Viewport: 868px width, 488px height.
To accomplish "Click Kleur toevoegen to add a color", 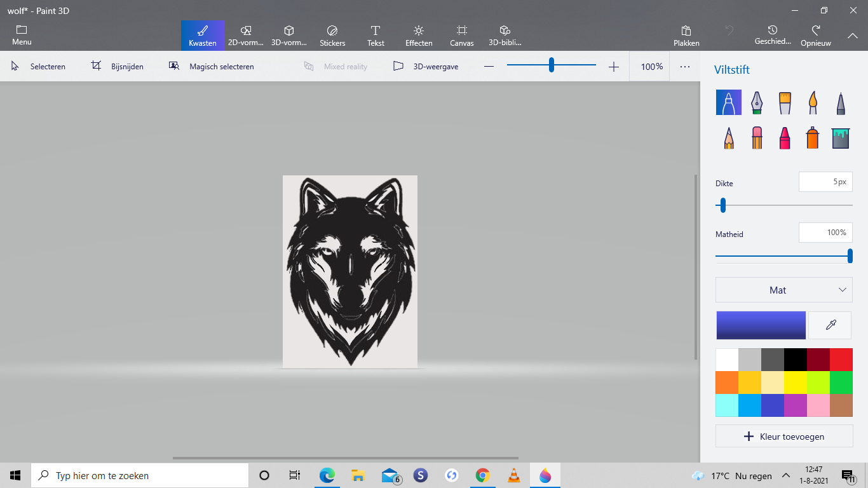I will tap(784, 437).
